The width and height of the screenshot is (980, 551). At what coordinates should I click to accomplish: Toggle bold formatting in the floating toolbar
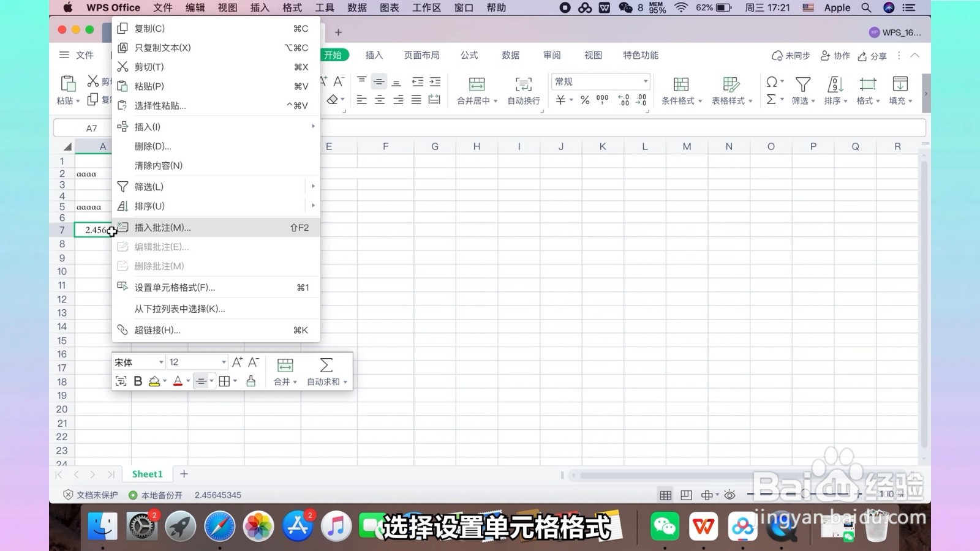(x=137, y=381)
